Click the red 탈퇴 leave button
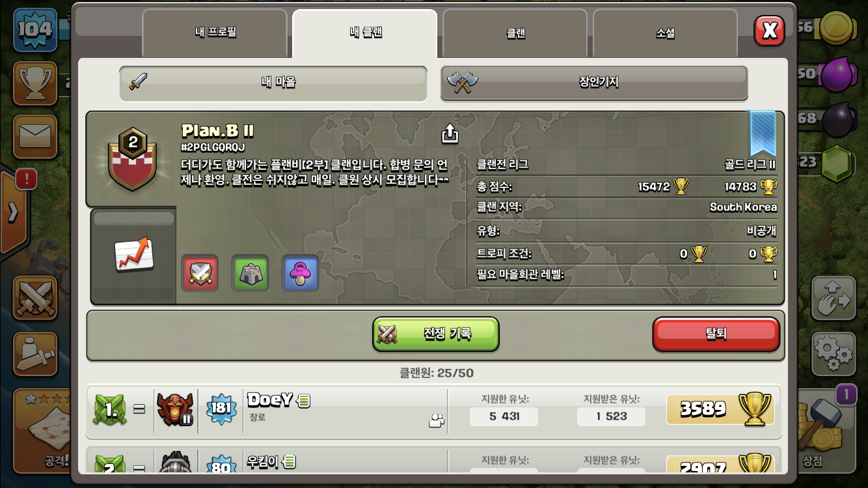The width and height of the screenshot is (868, 488). coord(716,334)
